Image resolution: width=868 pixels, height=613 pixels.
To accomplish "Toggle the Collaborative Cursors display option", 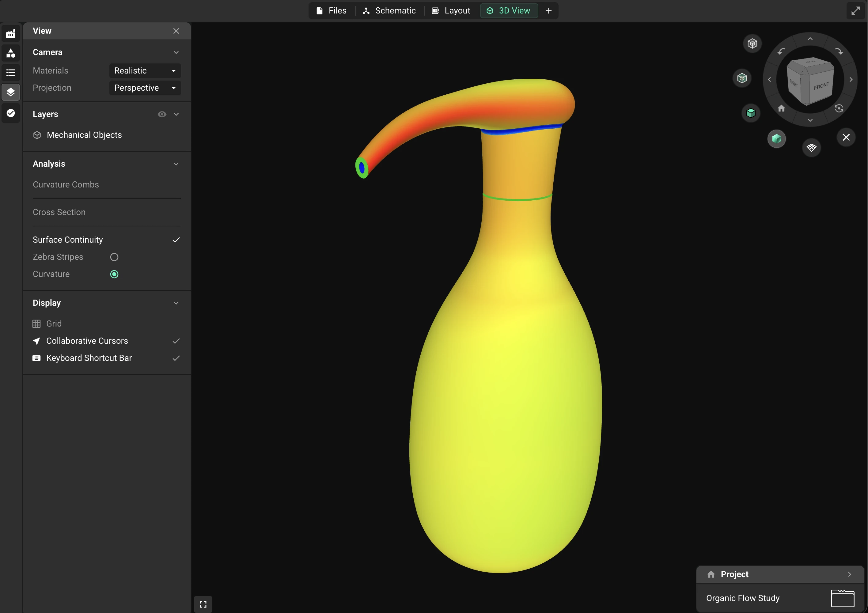I will pos(107,341).
